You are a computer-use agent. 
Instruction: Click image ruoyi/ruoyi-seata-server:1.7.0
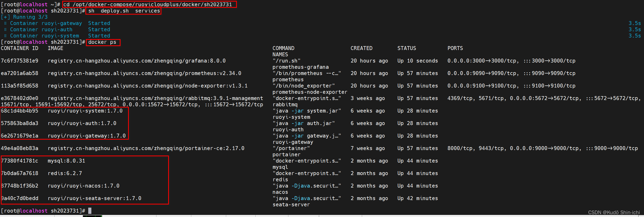[94, 198]
